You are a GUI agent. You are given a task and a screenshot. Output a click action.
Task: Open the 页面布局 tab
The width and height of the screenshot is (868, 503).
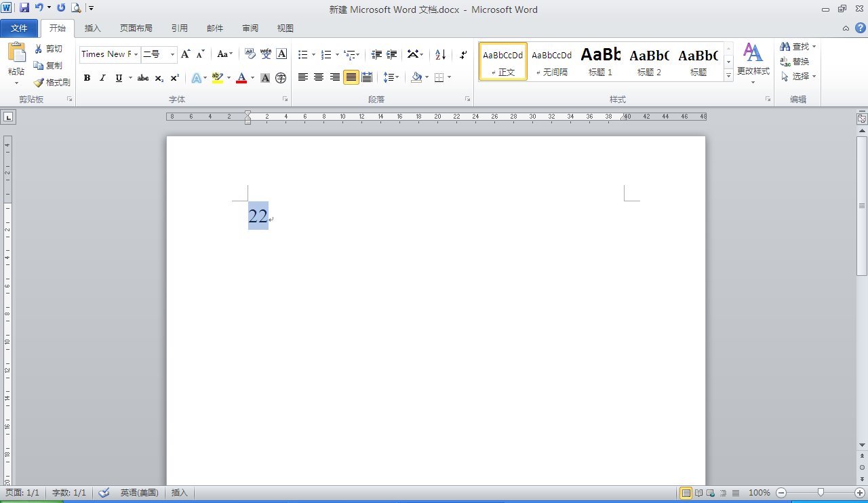pyautogui.click(x=136, y=28)
